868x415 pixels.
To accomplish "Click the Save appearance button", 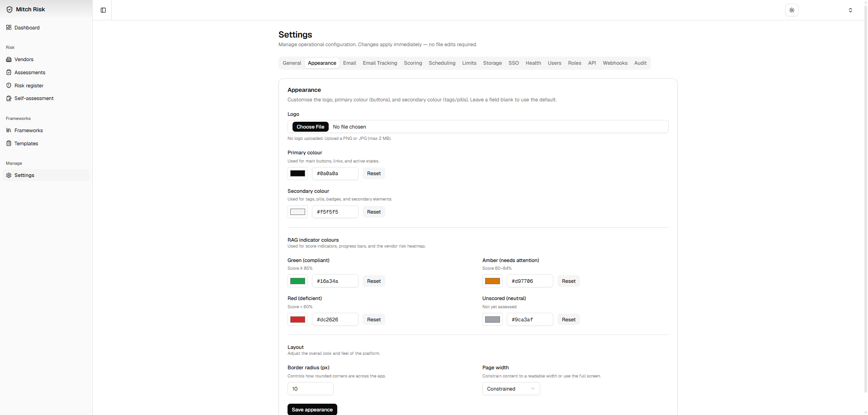I will coord(312,410).
